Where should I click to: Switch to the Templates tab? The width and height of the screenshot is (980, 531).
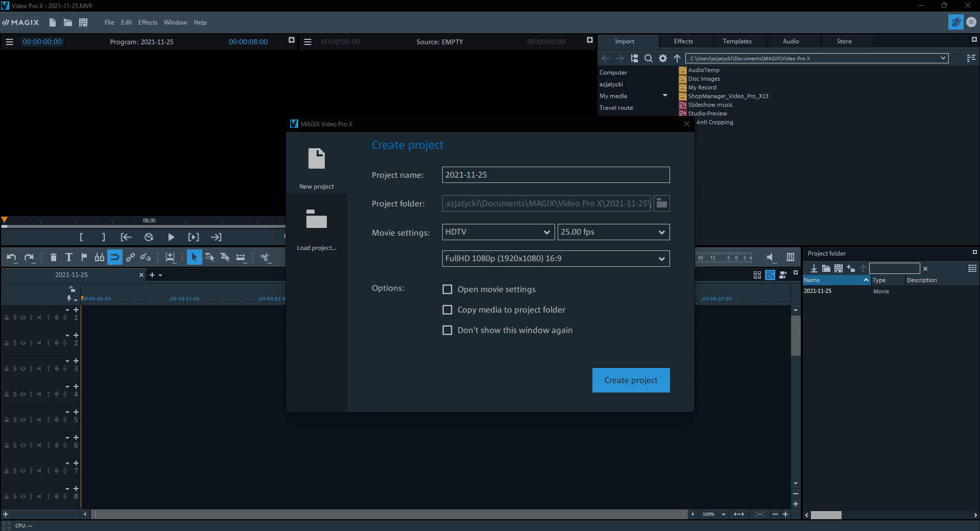pyautogui.click(x=737, y=41)
